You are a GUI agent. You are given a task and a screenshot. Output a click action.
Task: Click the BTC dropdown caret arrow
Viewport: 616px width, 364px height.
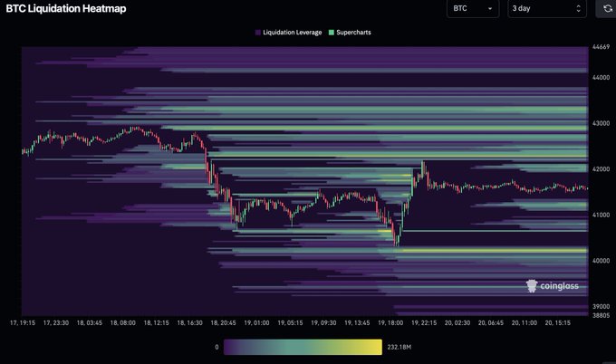[x=490, y=9]
